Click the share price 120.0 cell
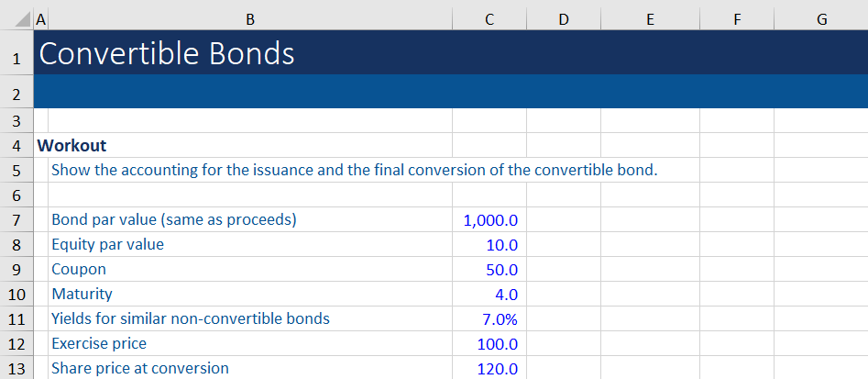Screen dimensions: 868x379 pyautogui.click(x=490, y=369)
